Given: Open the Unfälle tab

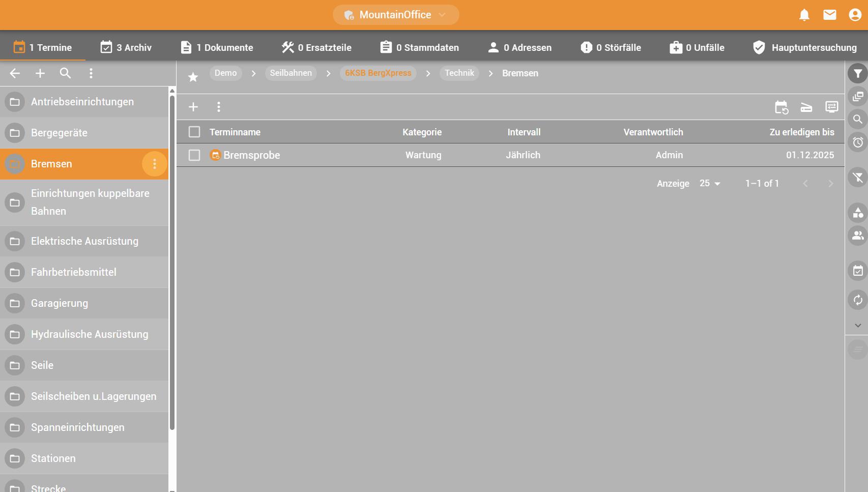Looking at the screenshot, I should point(697,47).
